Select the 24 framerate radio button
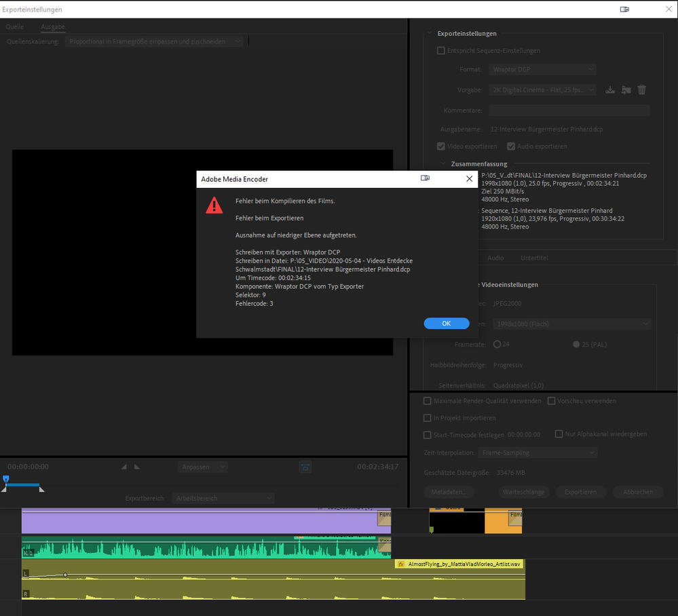The width and height of the screenshot is (678, 616). pos(497,344)
